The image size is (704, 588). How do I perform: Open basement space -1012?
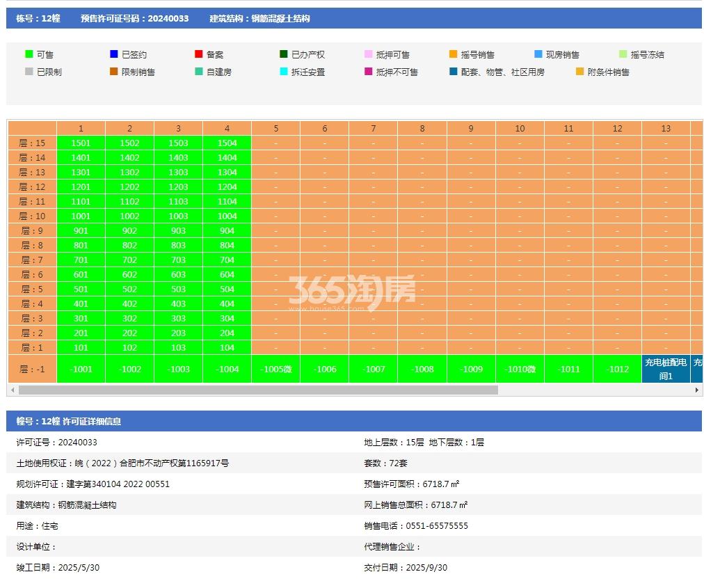pyautogui.click(x=617, y=369)
